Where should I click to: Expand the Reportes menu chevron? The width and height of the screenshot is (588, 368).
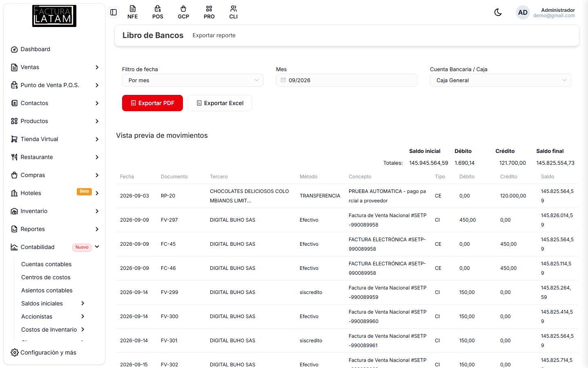pos(97,229)
